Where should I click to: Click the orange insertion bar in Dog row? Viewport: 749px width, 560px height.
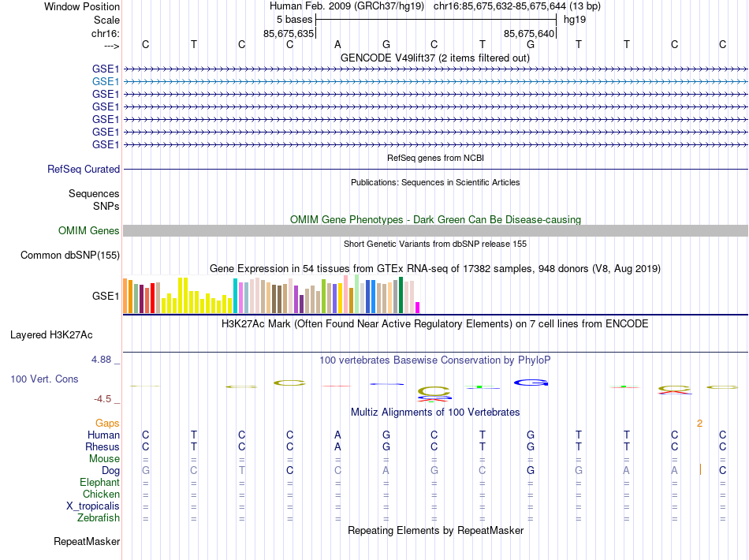click(x=700, y=470)
